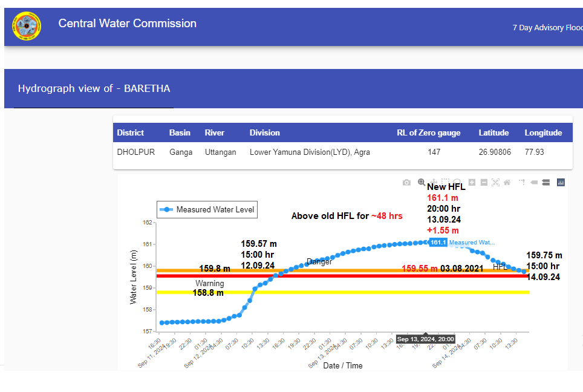Download plot as PNG with camera icon
This screenshot has height=392, width=583.
click(407, 183)
